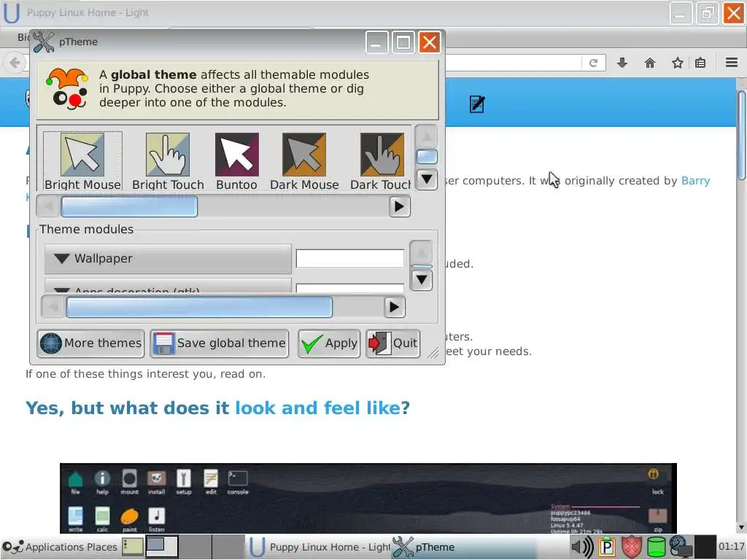This screenshot has width=747, height=560.
Task: Pick the Dark Touch global theme
Action: 381,161
